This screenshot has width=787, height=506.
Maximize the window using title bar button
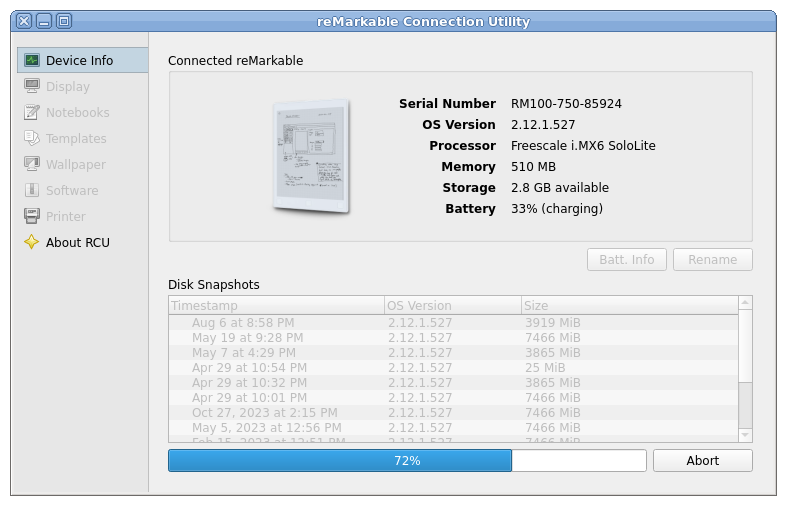pyautogui.click(x=64, y=21)
